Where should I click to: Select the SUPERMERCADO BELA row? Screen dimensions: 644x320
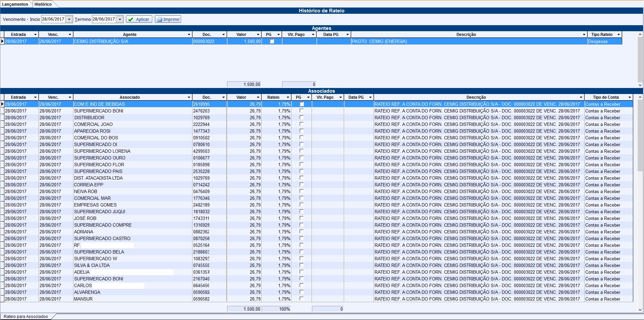pyautogui.click(x=317, y=252)
